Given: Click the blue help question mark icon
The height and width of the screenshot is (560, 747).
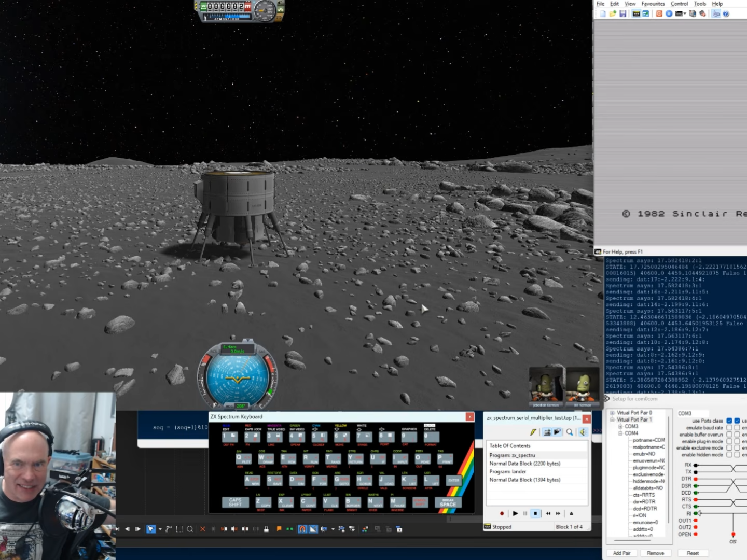Looking at the screenshot, I should tap(726, 13).
